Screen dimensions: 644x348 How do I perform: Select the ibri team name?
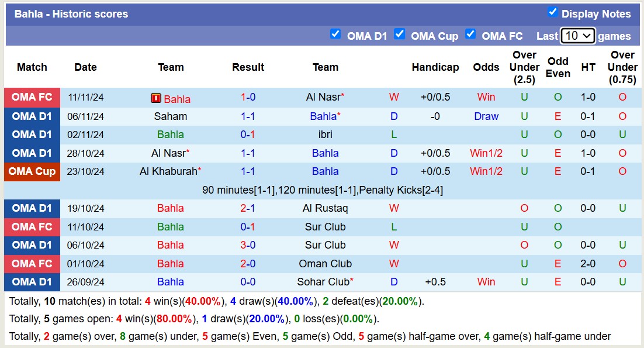coord(326,135)
